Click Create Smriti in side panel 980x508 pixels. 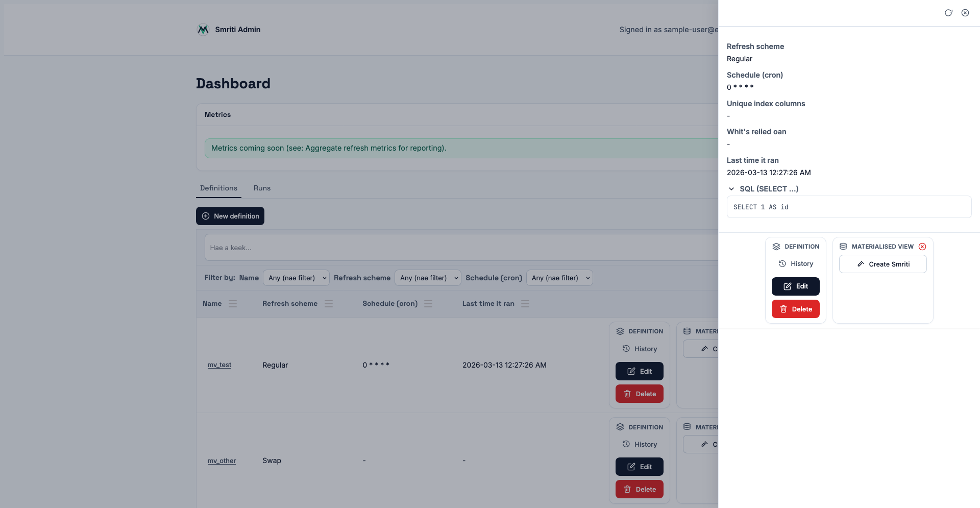click(883, 264)
